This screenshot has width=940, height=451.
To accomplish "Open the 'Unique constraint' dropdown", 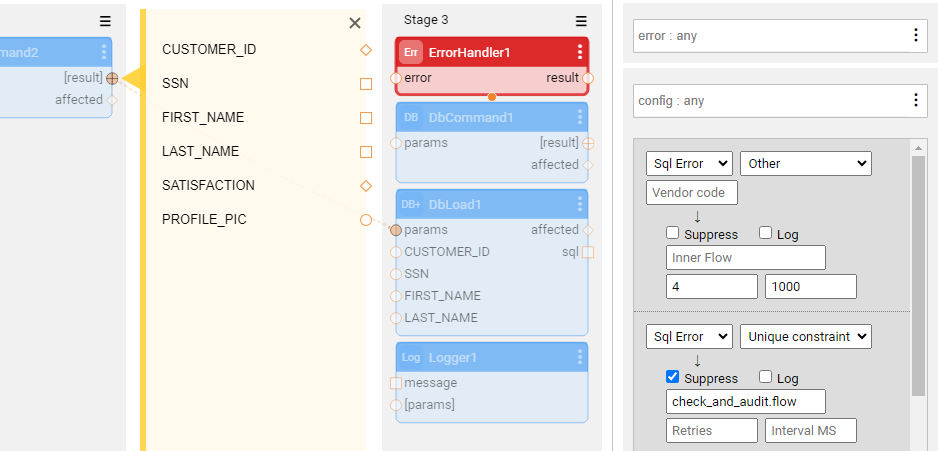I will (805, 337).
